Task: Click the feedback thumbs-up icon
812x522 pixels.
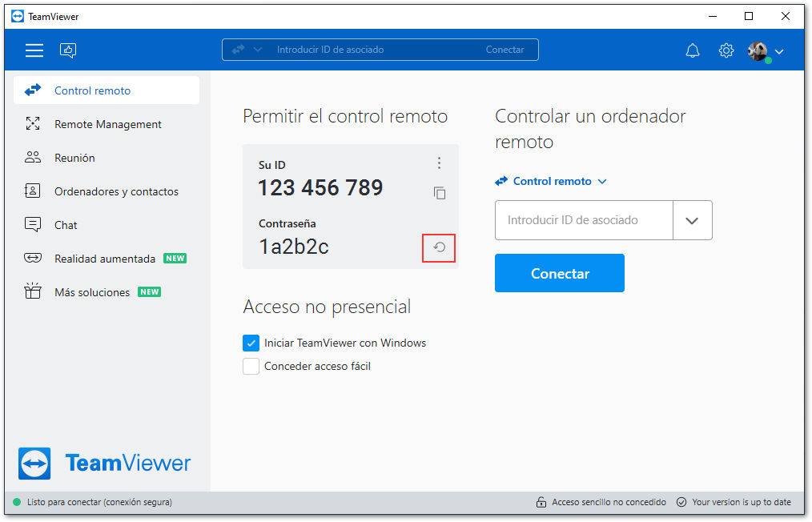Action: click(68, 50)
